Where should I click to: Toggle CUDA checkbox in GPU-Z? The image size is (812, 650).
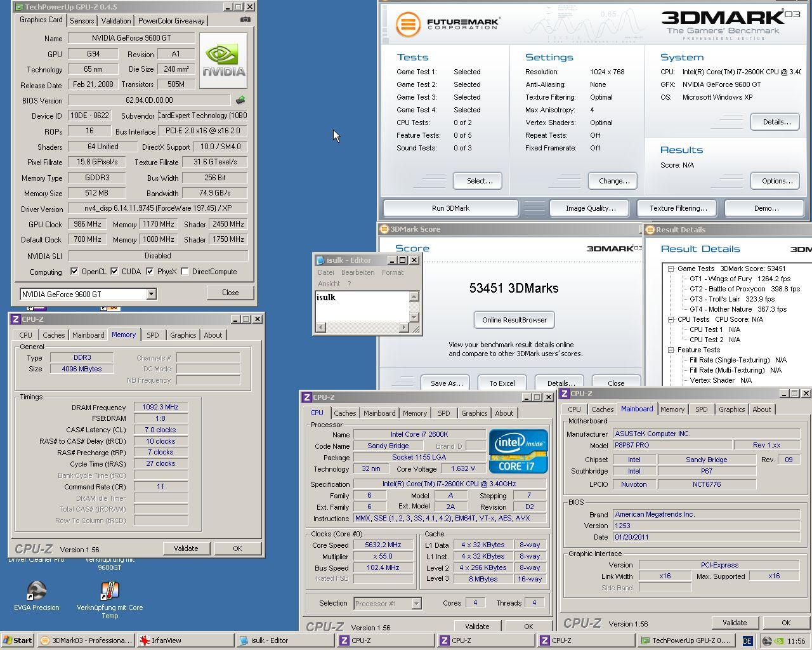point(114,272)
